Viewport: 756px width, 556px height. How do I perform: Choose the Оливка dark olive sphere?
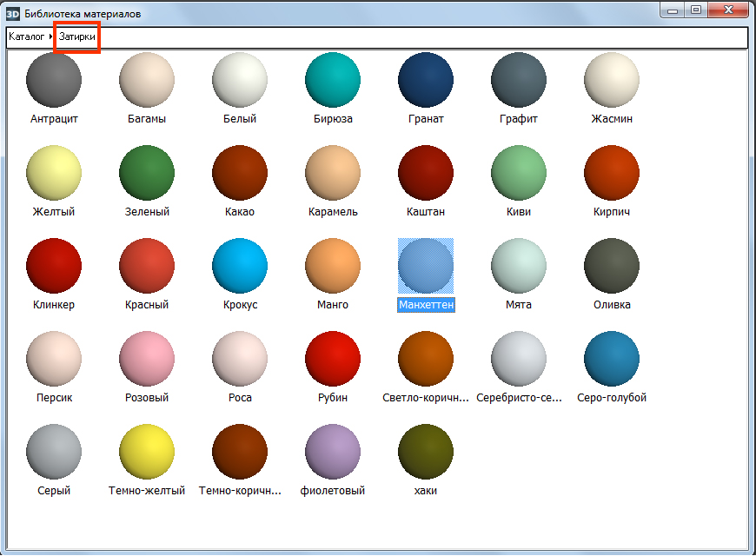tap(612, 266)
